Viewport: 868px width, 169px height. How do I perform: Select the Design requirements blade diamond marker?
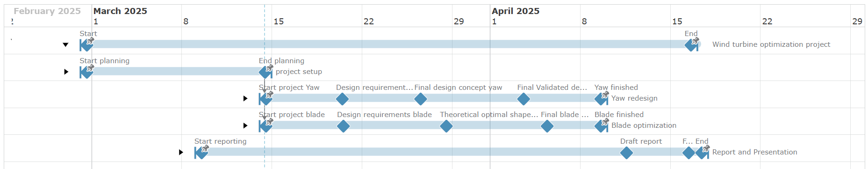point(343,126)
